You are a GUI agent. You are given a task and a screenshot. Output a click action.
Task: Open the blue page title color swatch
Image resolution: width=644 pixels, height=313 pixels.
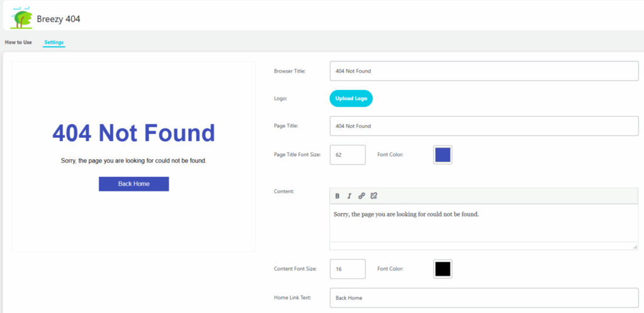point(443,155)
